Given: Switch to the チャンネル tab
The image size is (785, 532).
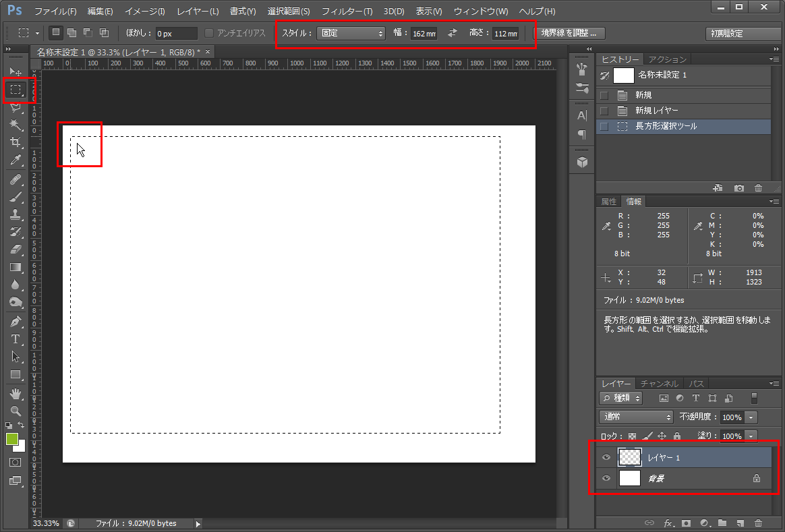Looking at the screenshot, I should (x=660, y=384).
